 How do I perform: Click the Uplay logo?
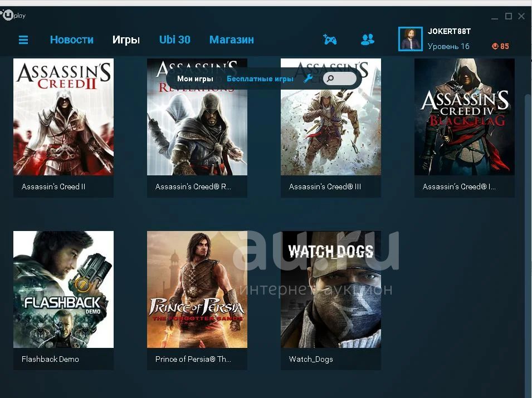point(13,15)
